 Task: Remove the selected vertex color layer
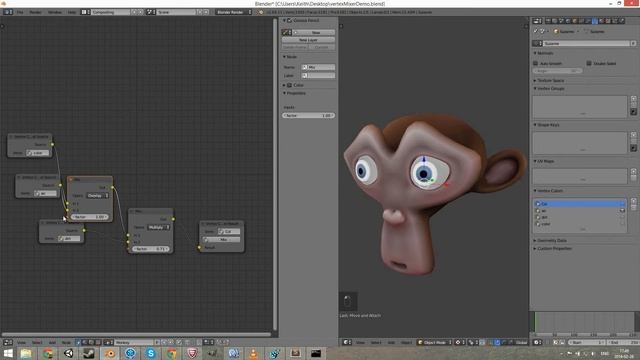tap(633, 208)
